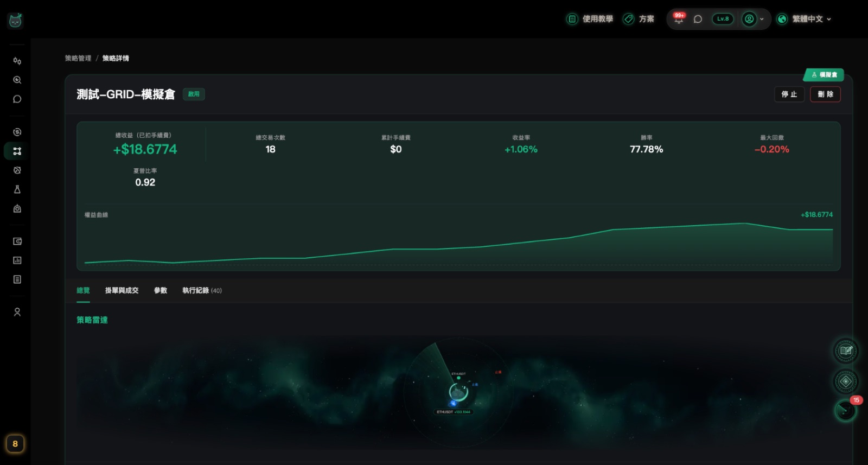Click the orange level 8 badge at sidebar bottom

[15, 444]
